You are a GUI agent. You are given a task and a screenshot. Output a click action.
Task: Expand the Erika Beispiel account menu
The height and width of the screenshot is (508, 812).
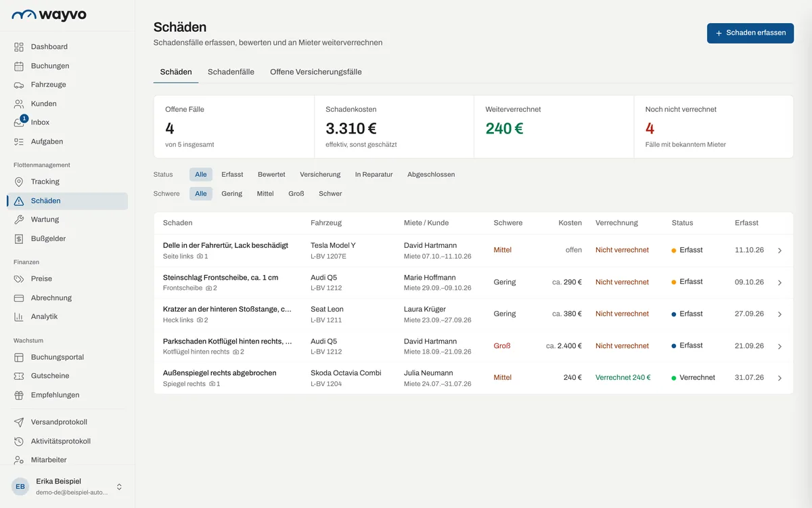[x=119, y=486]
